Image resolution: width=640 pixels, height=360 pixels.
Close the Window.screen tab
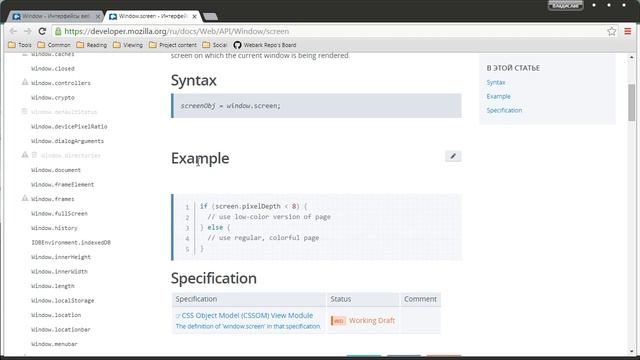[194, 16]
